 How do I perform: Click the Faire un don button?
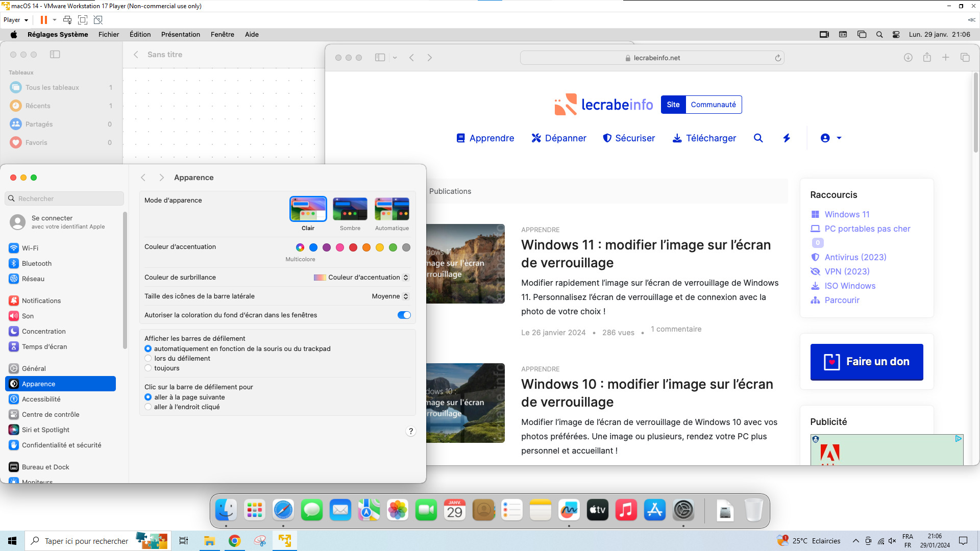point(867,362)
